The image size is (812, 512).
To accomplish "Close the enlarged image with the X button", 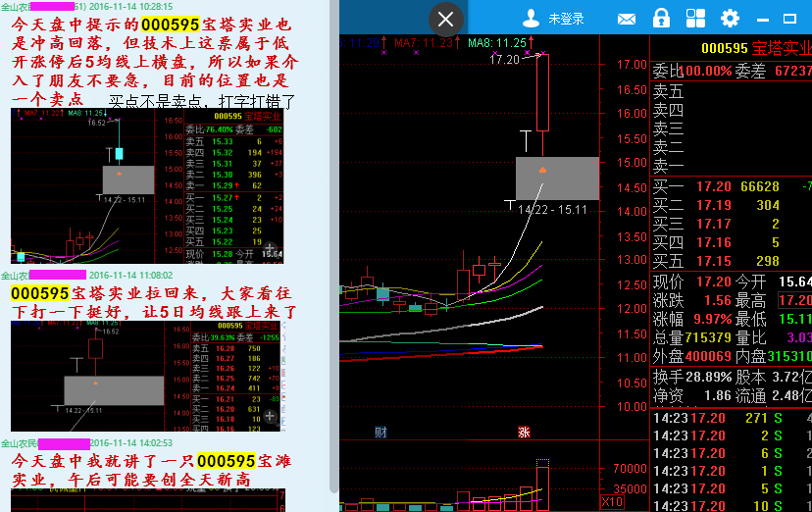I will click(x=445, y=20).
